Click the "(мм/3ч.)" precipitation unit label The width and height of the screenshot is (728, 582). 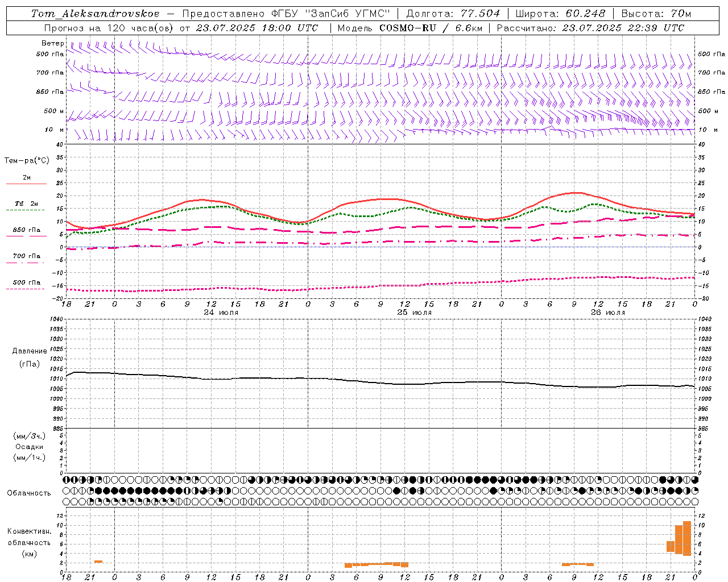pyautogui.click(x=30, y=436)
